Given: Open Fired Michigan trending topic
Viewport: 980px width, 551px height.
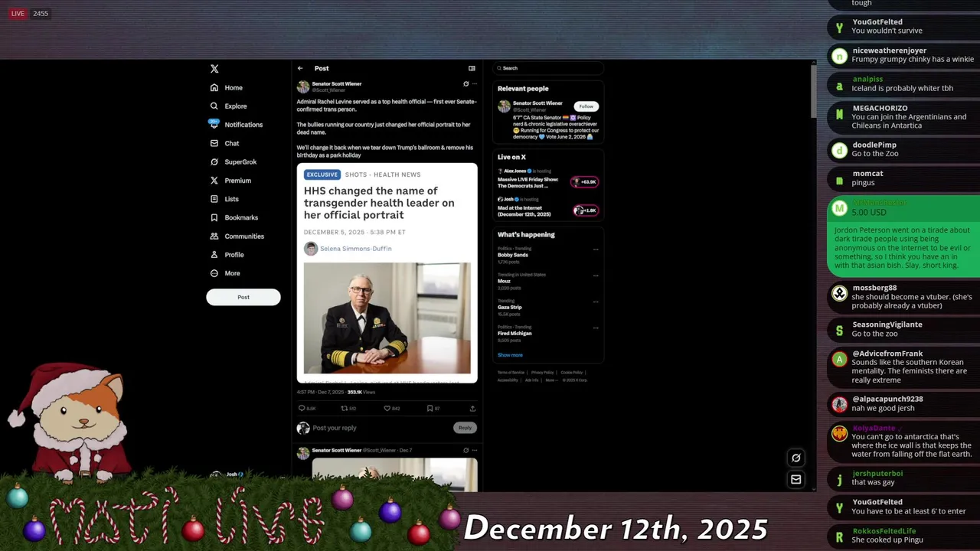Looking at the screenshot, I should [514, 334].
